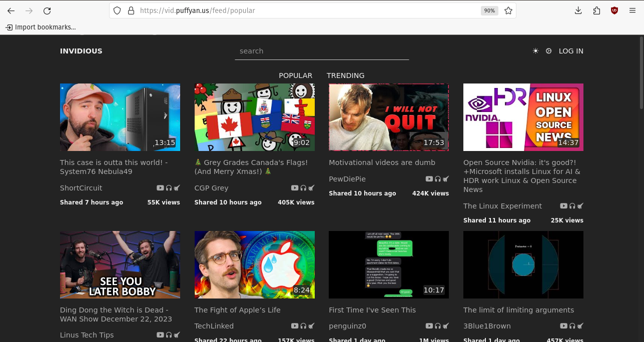644x342 pixels.
Task: Click Import bookmarks toolbar item
Action: click(x=41, y=27)
